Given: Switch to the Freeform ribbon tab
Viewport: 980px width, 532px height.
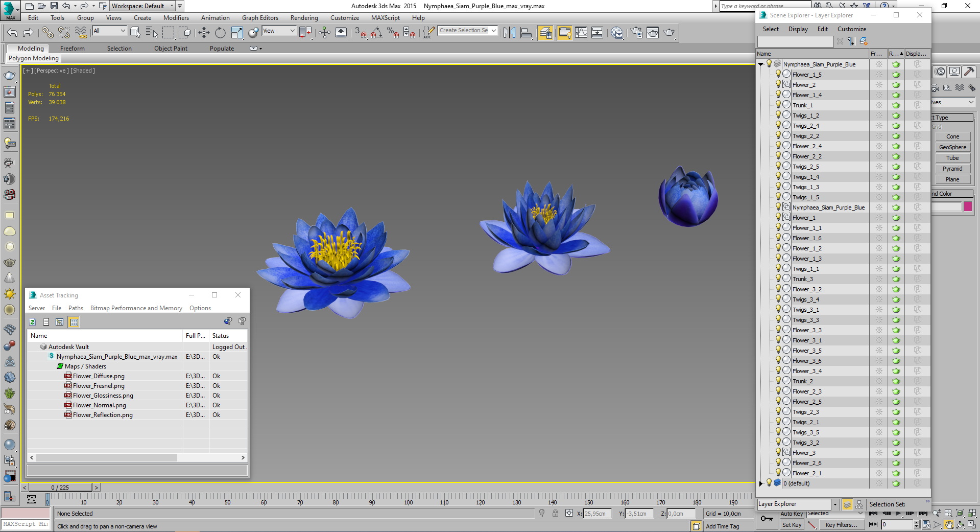Looking at the screenshot, I should pos(73,49).
